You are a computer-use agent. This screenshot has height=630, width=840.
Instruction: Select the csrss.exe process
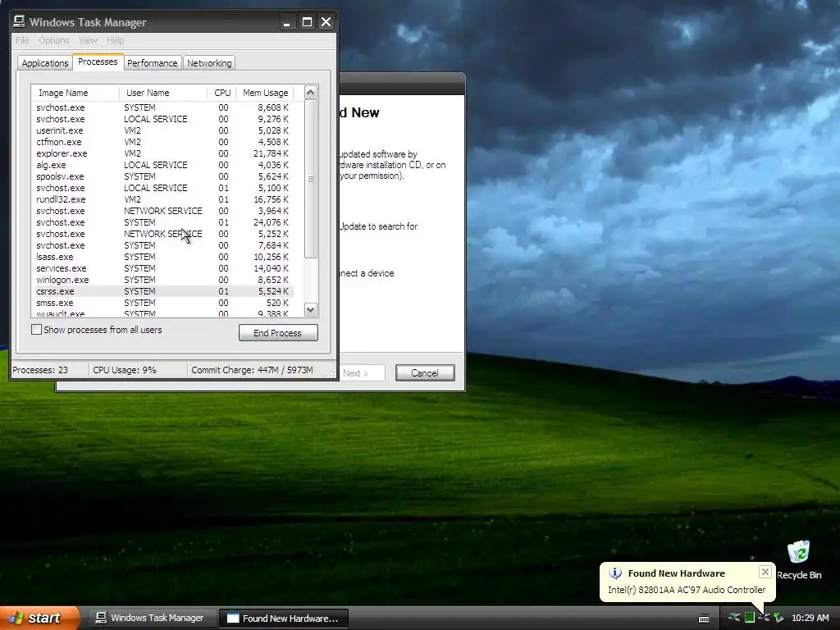[163, 291]
